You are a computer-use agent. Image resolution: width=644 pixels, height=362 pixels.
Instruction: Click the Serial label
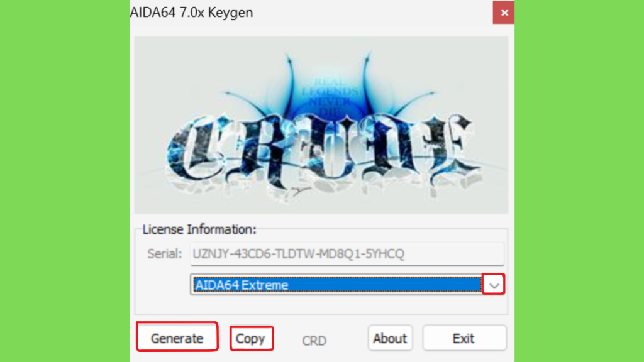(165, 254)
